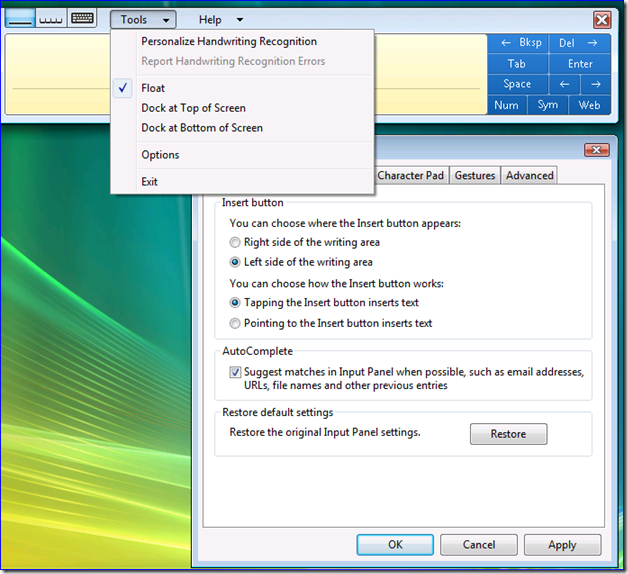Choose Exit from Tools menu

click(243, 182)
